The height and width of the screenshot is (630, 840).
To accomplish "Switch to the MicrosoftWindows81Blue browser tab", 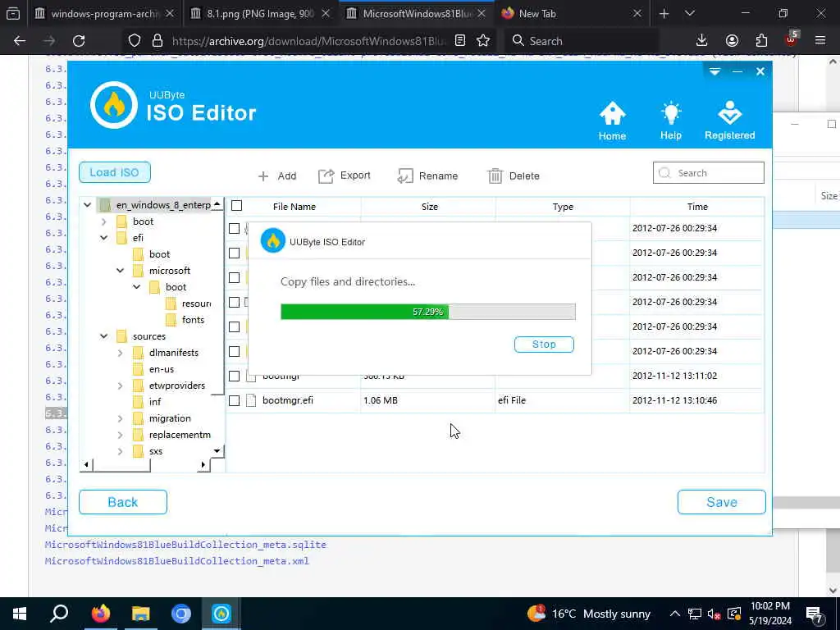I will pyautogui.click(x=417, y=13).
